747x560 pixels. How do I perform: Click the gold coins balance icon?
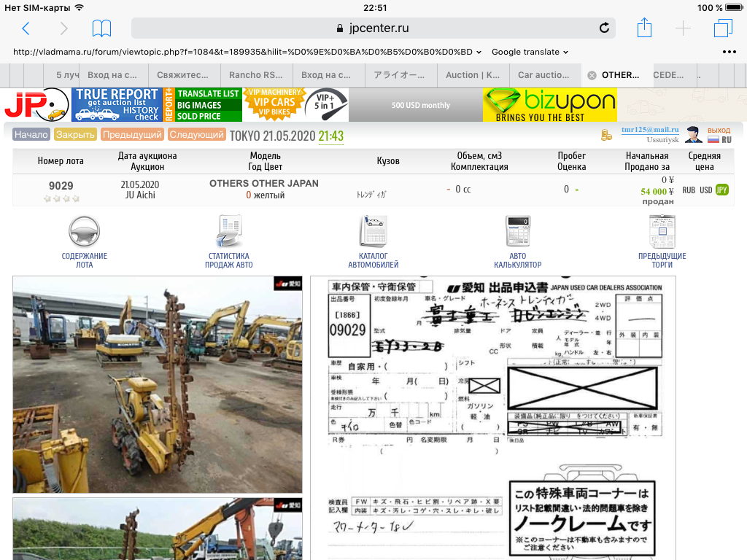(x=606, y=135)
